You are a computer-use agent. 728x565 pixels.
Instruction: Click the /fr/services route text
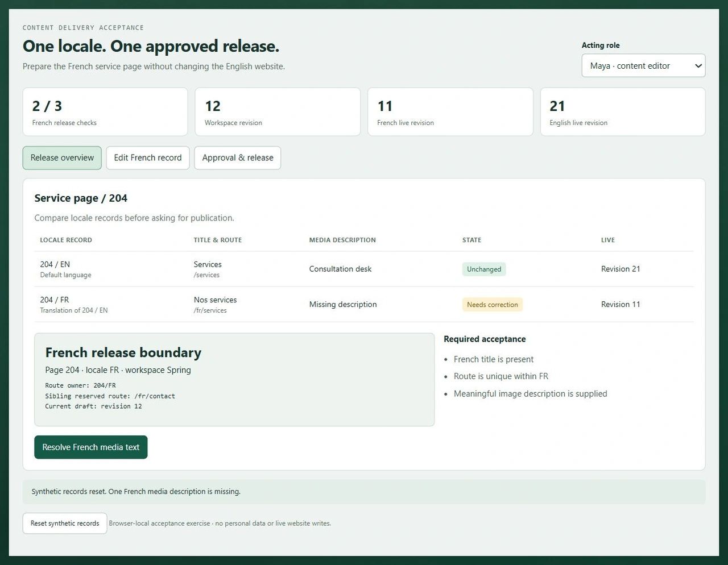210,310
